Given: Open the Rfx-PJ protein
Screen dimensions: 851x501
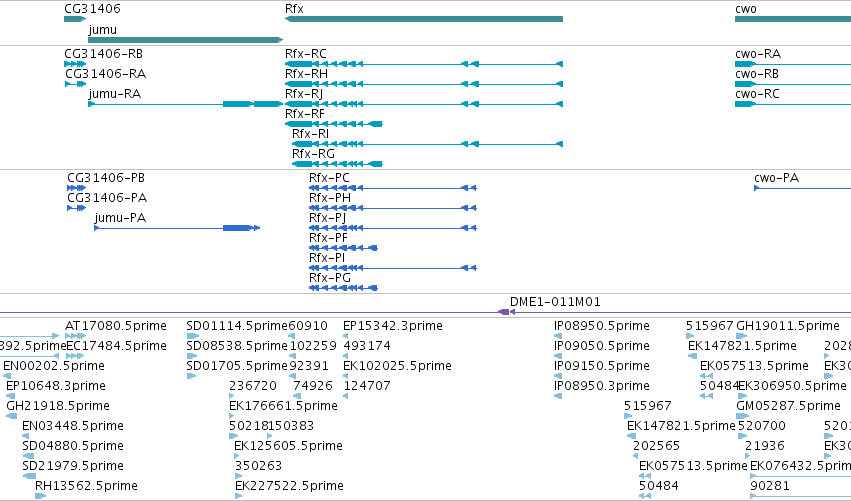Looking at the screenshot, I should (392, 228).
